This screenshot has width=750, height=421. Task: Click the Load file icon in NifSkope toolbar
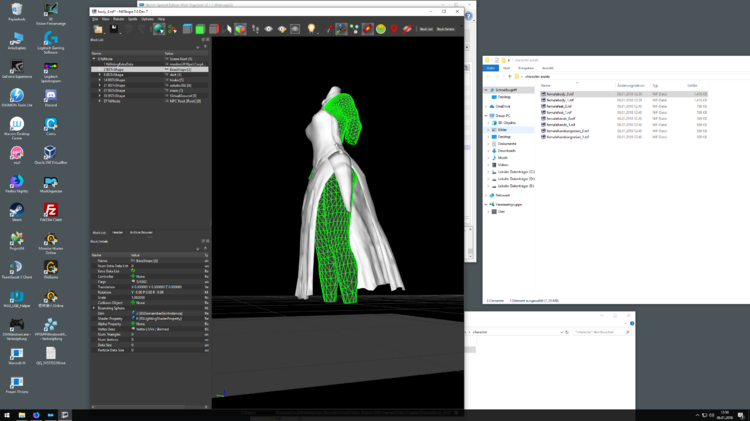(x=98, y=29)
